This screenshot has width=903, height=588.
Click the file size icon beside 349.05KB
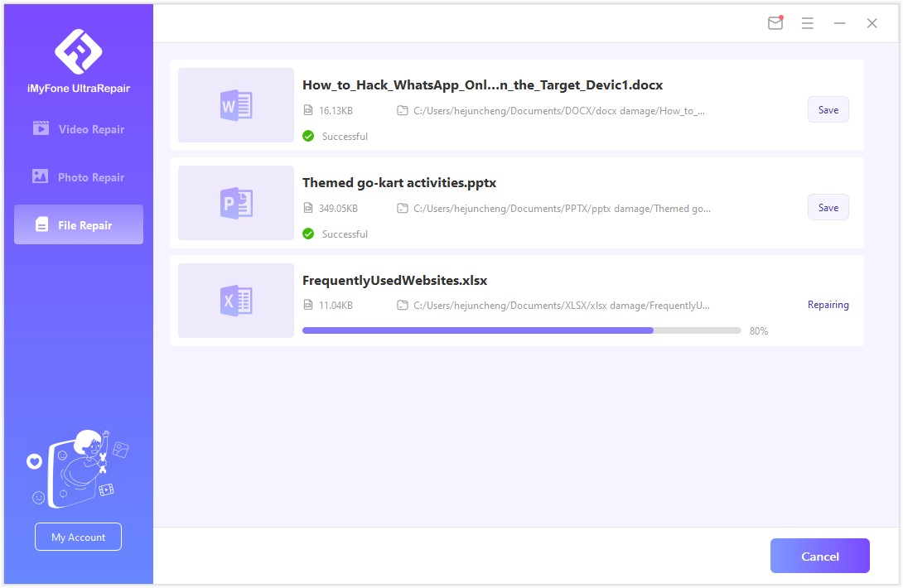308,208
